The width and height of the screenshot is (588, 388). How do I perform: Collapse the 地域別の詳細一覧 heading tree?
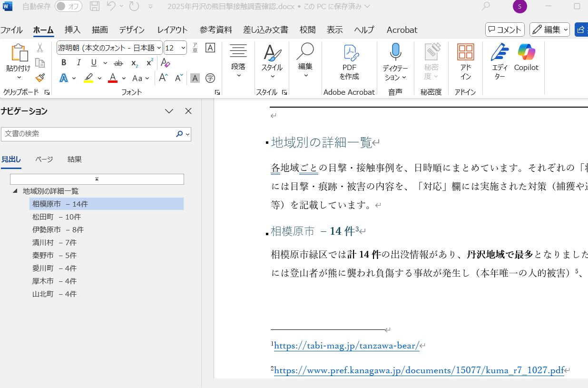point(15,191)
